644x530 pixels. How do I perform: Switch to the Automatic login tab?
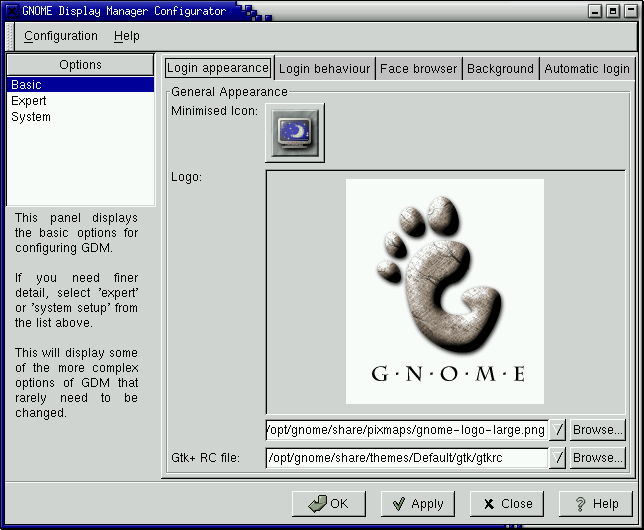[587, 69]
